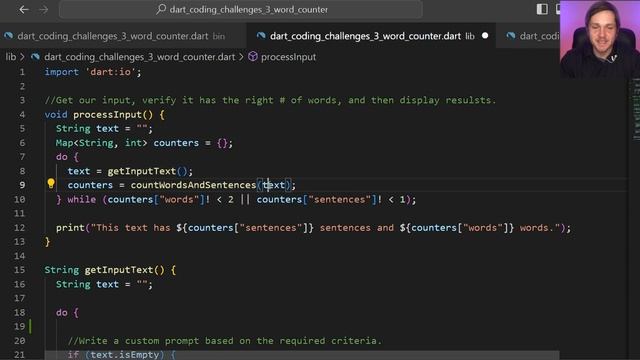Click line number 15 in gutter
This screenshot has width=640, height=360.
point(19,270)
